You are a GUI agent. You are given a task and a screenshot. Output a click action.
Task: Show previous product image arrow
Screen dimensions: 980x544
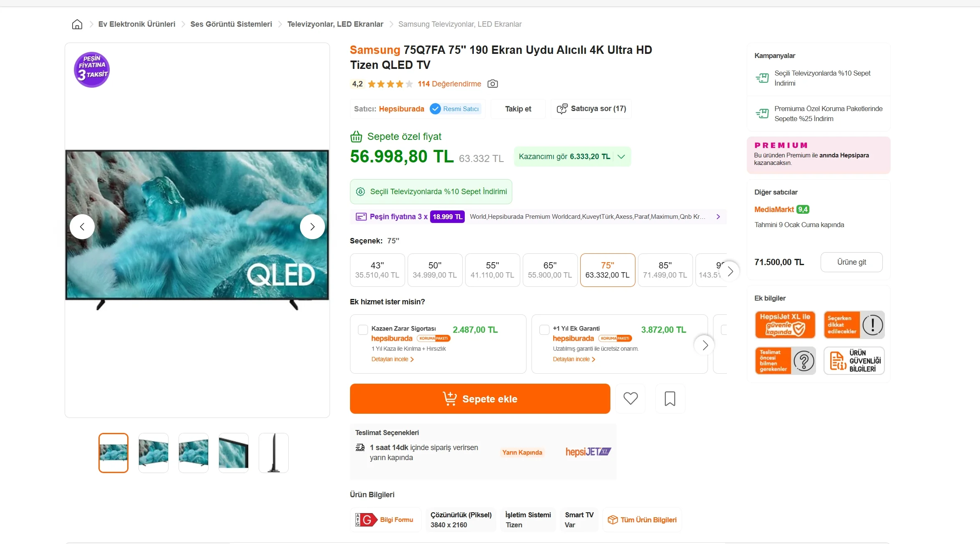point(82,227)
